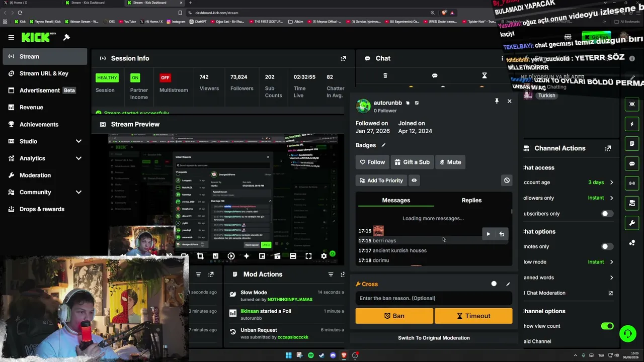Click the trash icon in Chat toolbar

coord(385,76)
